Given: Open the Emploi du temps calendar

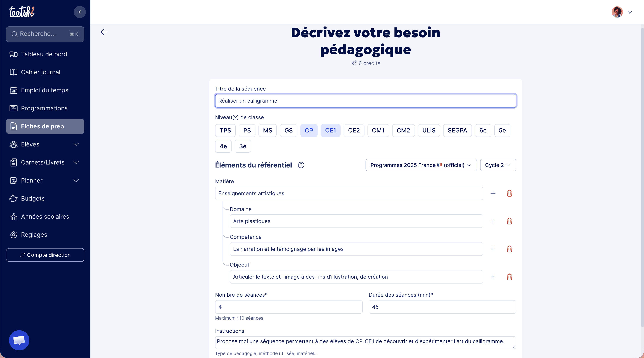Looking at the screenshot, I should tap(44, 90).
